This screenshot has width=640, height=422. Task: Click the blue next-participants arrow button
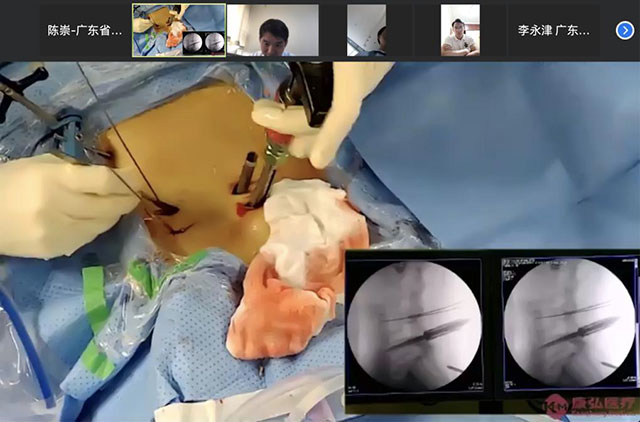pos(624,30)
